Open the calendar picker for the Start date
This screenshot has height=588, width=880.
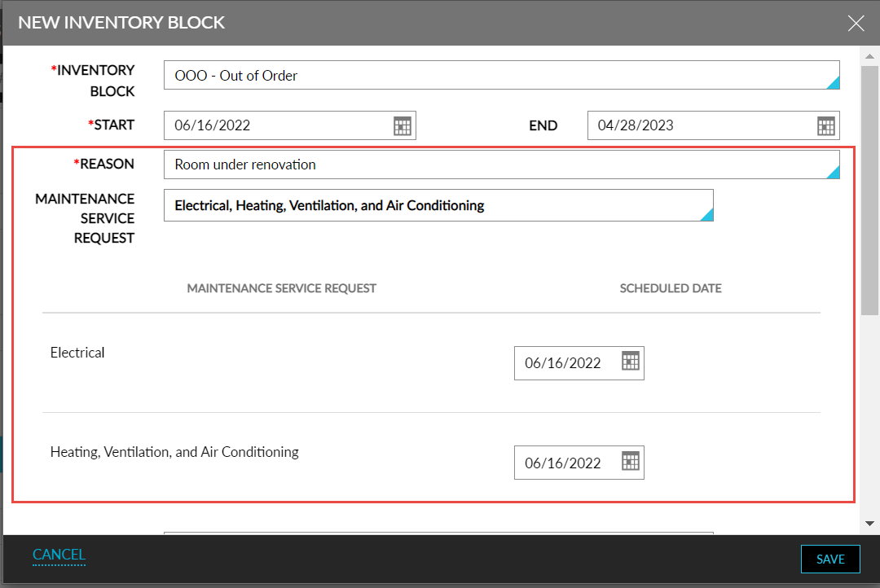pyautogui.click(x=402, y=125)
